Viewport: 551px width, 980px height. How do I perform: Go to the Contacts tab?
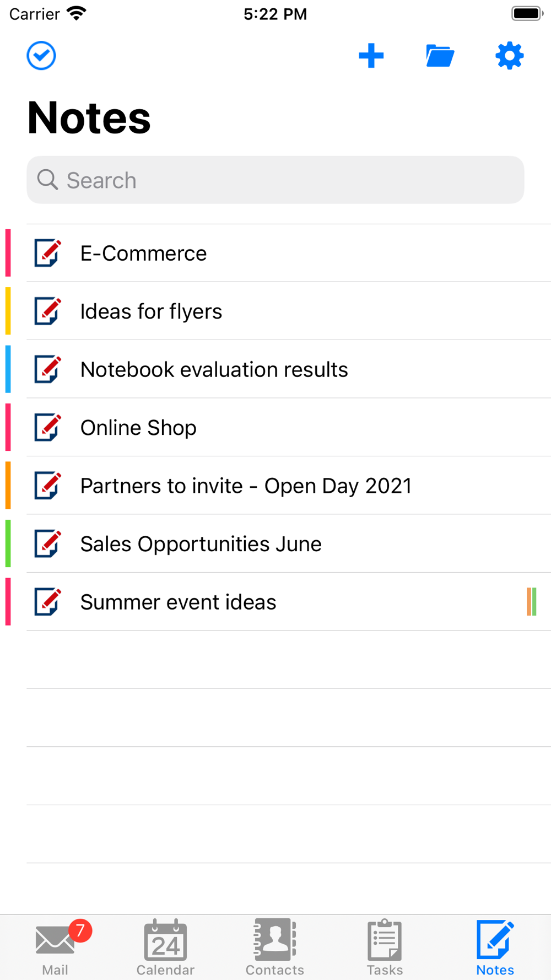[275, 947]
